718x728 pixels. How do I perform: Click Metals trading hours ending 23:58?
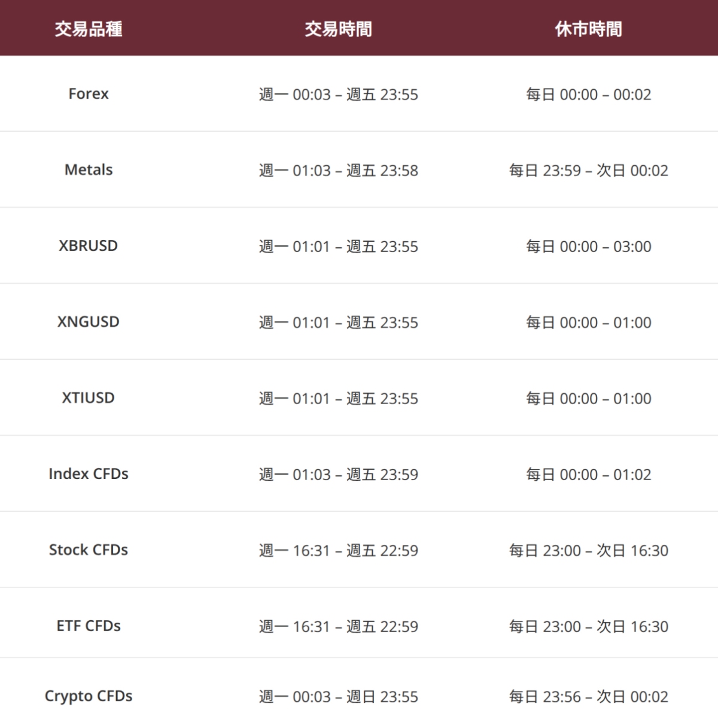pos(338,171)
